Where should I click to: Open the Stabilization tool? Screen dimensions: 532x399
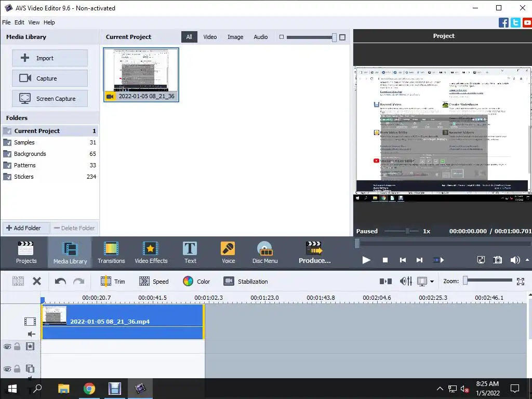pyautogui.click(x=246, y=281)
